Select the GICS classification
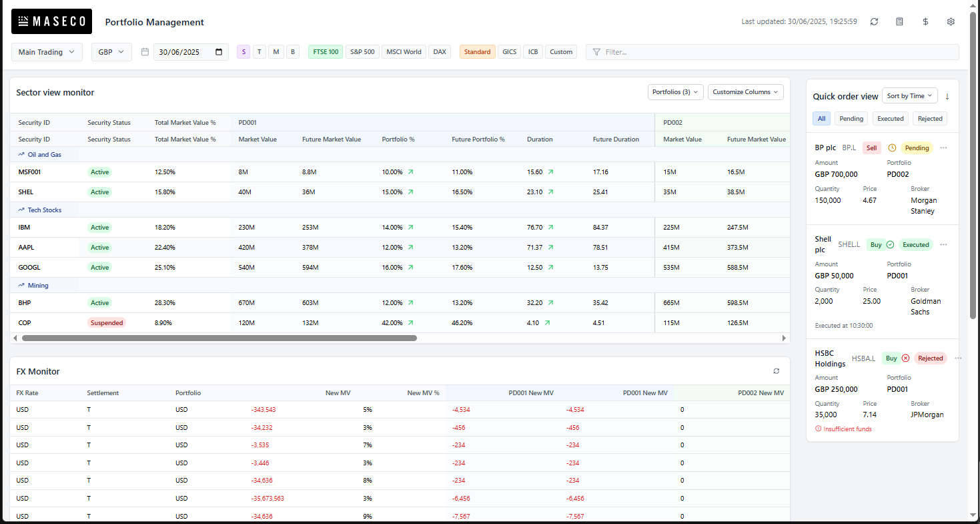 pos(510,51)
